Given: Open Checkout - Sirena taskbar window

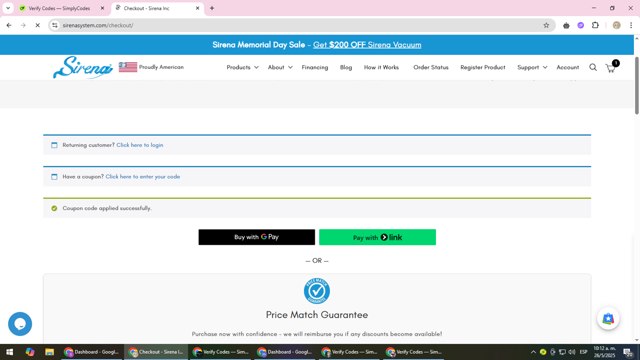Looking at the screenshot, I should 156,352.
